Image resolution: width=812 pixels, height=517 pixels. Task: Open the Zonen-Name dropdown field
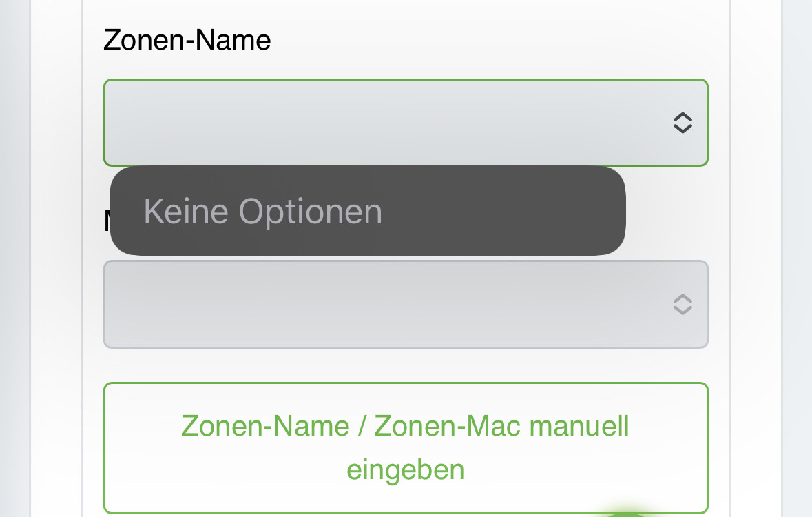point(406,123)
